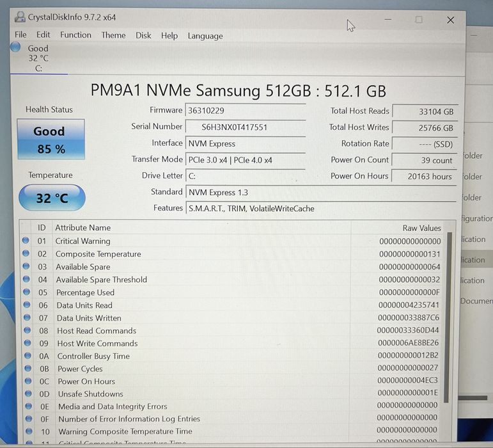Click the 32 °C temperature button
493x448 pixels.
tap(52, 198)
